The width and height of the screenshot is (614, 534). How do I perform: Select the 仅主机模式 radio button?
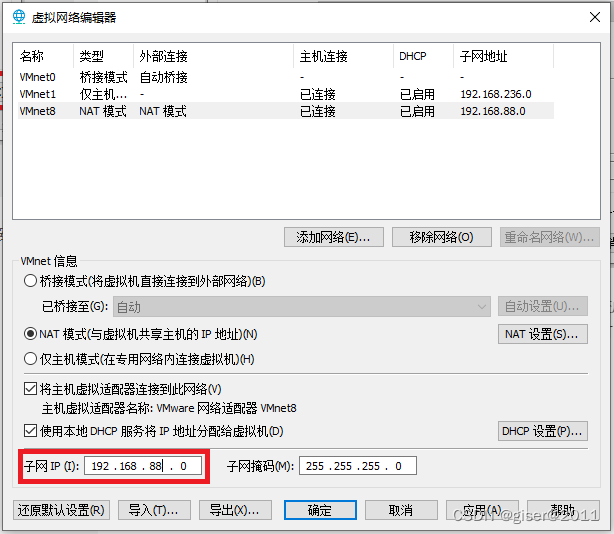point(30,359)
